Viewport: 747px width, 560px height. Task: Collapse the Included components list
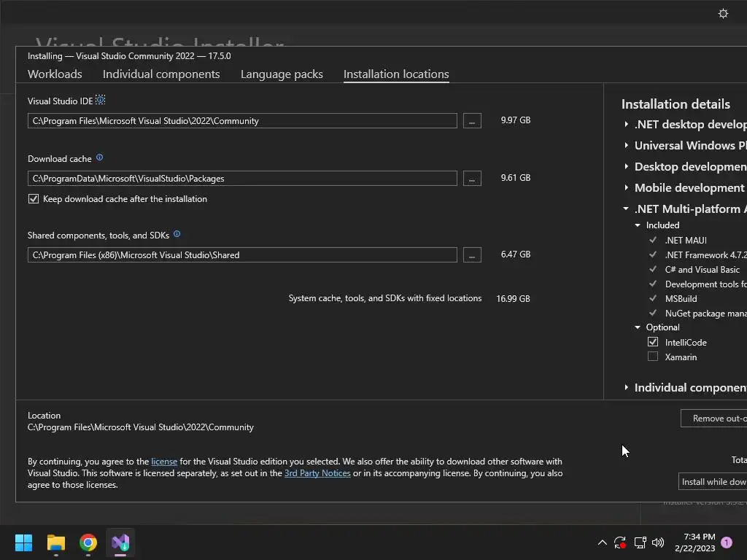tap(638, 225)
